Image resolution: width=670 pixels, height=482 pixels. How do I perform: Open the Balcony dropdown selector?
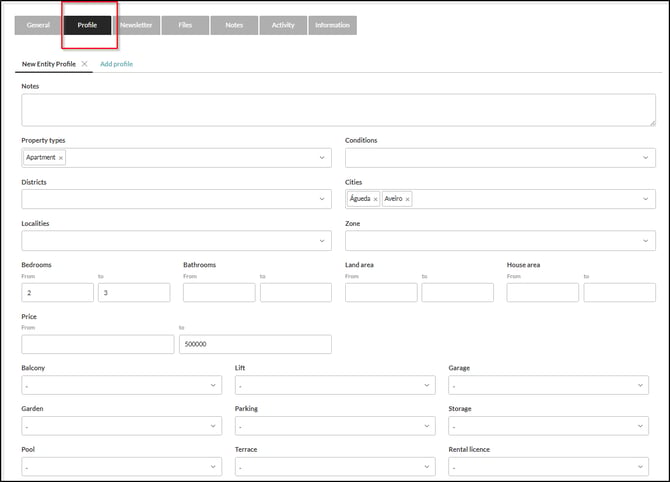(x=121, y=385)
